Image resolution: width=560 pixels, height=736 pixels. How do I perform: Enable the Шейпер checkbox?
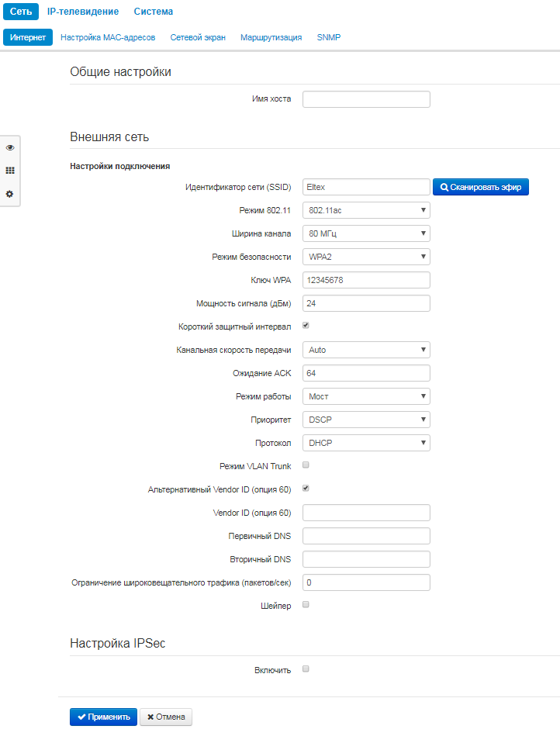pos(306,605)
